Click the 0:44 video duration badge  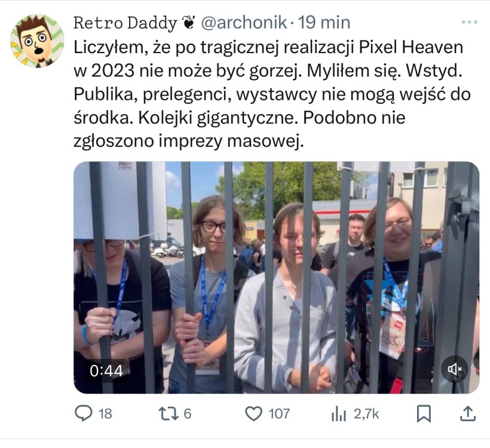point(106,371)
